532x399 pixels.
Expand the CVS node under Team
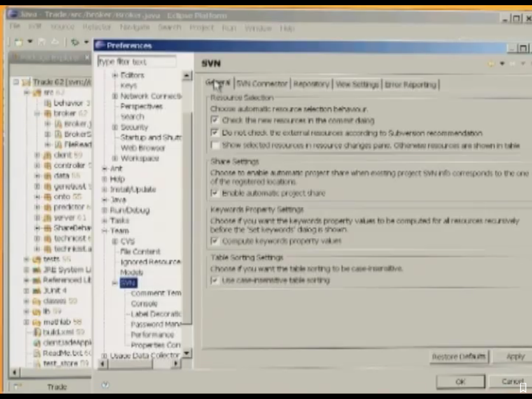115,241
